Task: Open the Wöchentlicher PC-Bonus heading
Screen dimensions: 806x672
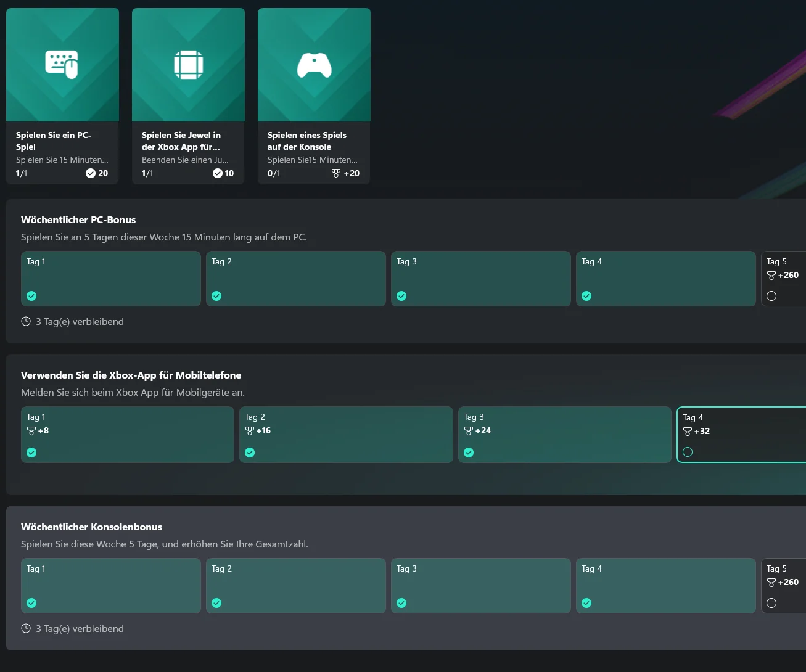Action: pos(78,219)
